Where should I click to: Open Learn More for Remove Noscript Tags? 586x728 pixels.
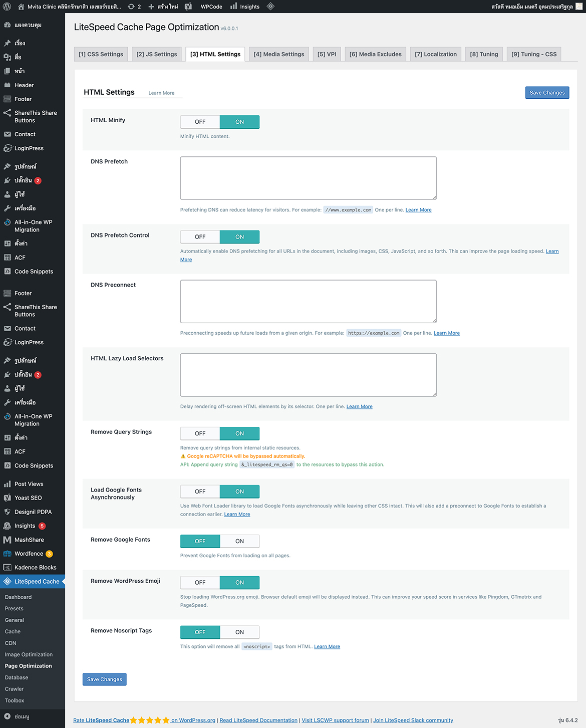coord(327,647)
